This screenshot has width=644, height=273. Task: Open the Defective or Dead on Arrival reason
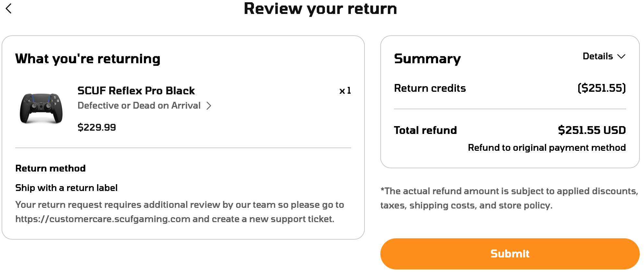pos(139,106)
